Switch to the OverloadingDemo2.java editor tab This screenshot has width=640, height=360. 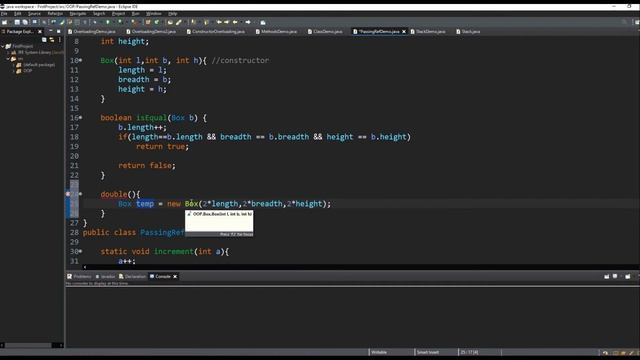pos(151,31)
